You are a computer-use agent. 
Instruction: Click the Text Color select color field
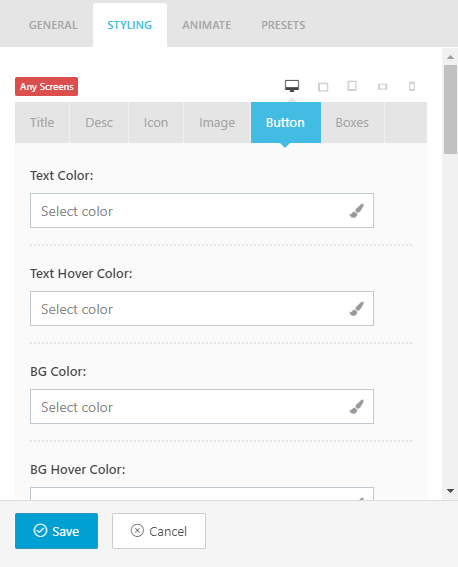[x=202, y=210]
